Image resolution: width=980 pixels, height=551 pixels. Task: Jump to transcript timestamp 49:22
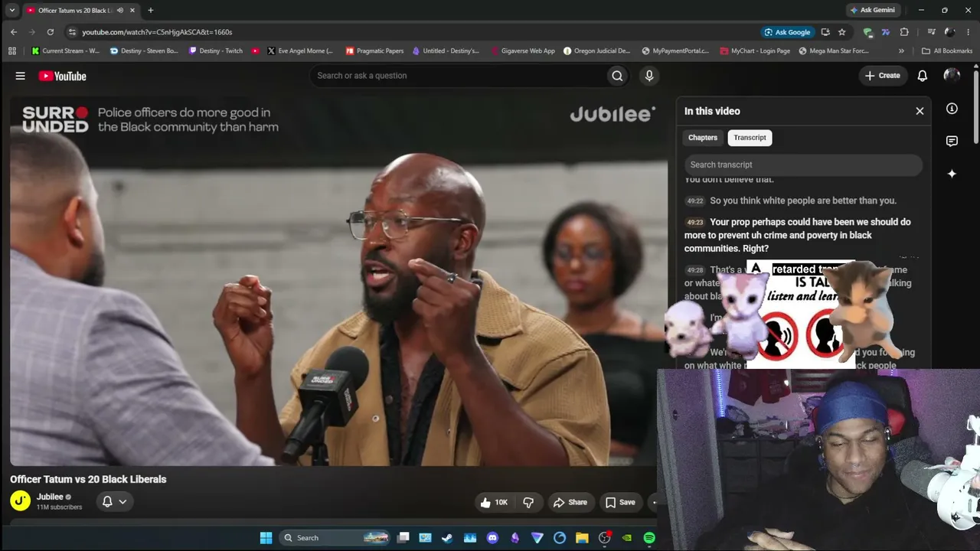(x=694, y=201)
